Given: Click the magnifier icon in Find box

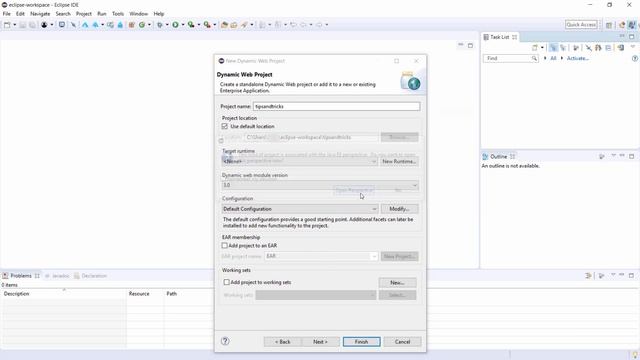Looking at the screenshot, I should point(534,58).
